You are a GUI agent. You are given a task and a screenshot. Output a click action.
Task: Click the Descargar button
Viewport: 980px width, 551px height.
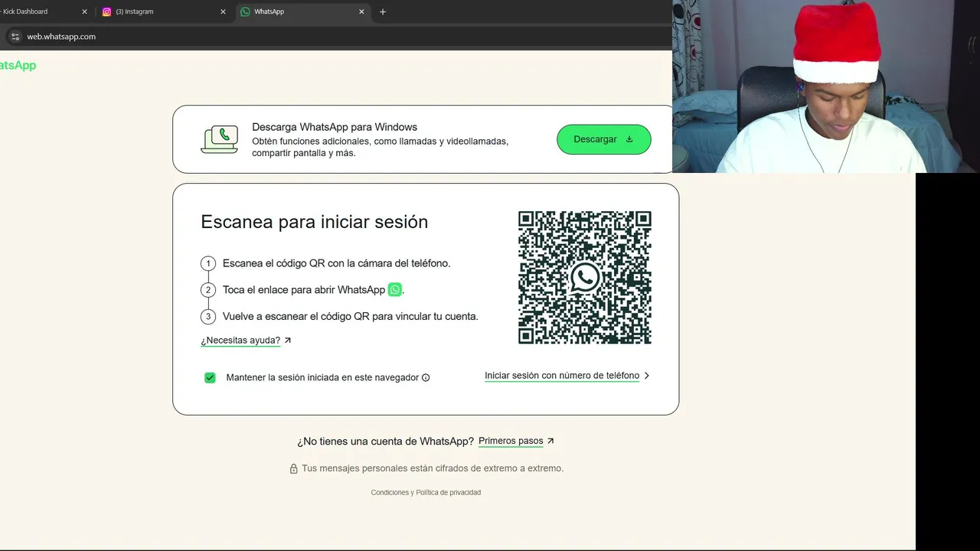(604, 139)
